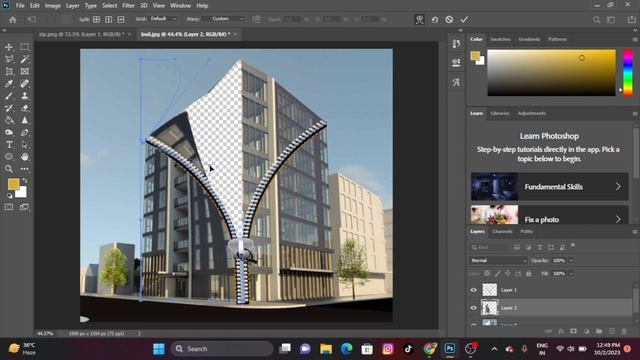
Task: Open the Select menu
Action: (x=109, y=6)
